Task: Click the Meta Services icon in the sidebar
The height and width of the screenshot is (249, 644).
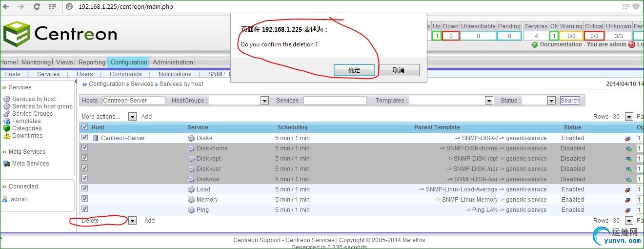Action: (7, 164)
